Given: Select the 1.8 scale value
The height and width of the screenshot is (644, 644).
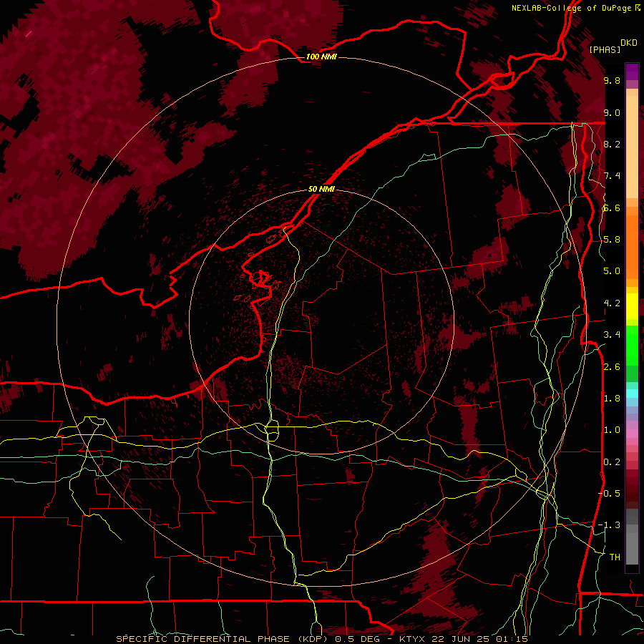Looking at the screenshot, I should click(x=612, y=398).
